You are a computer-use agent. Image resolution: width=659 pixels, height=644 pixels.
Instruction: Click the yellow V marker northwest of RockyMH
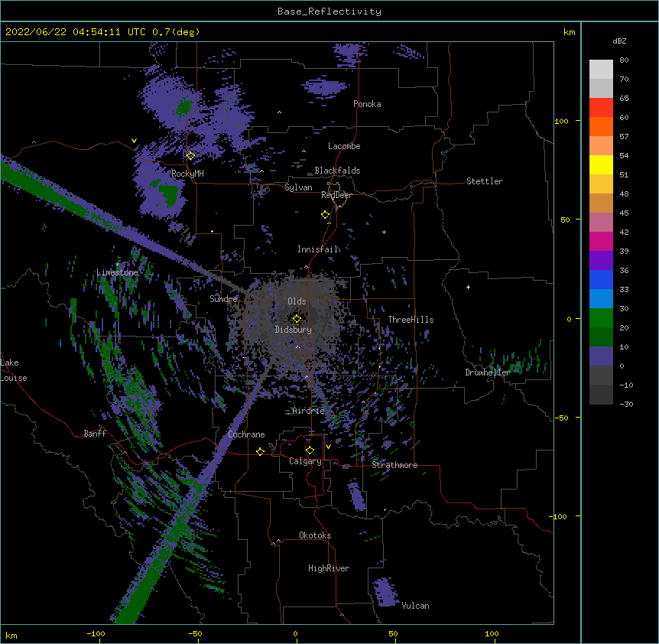pos(134,141)
